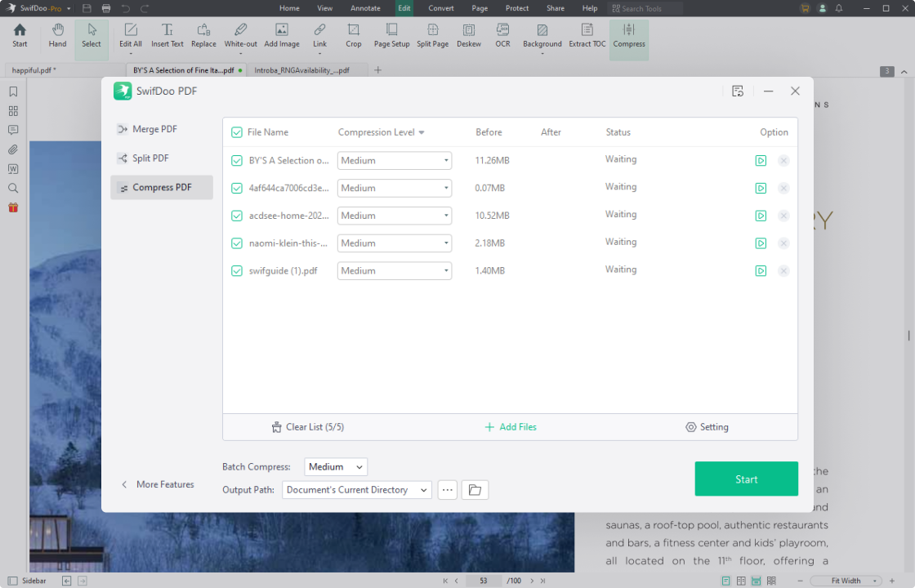Select the Hand tool
The width and height of the screenshot is (915, 588).
tap(57, 36)
